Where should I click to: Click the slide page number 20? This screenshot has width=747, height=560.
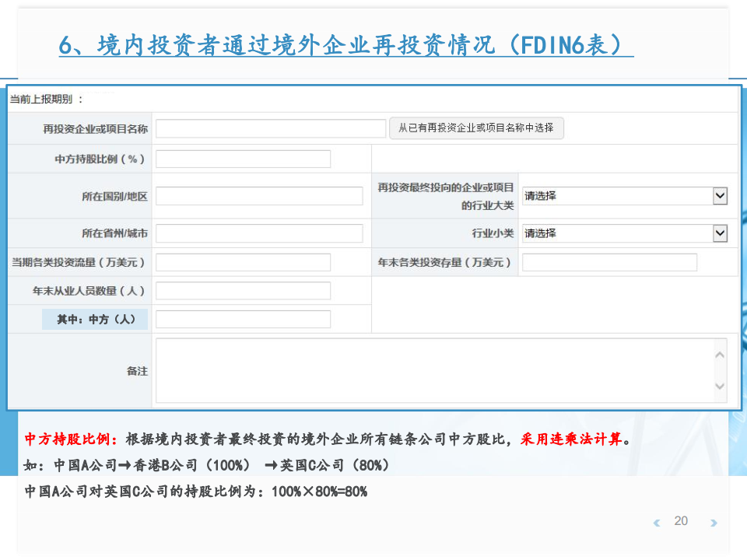[x=681, y=521]
